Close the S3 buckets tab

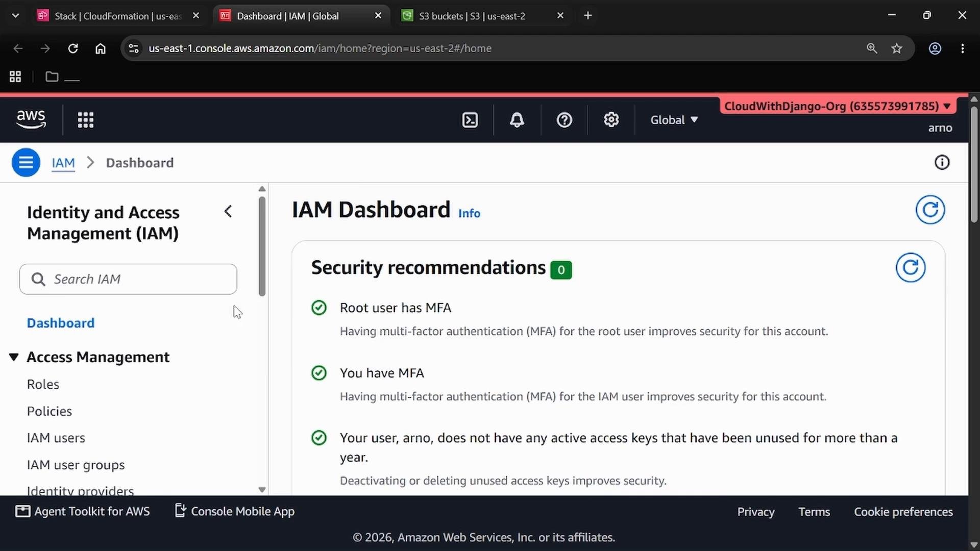click(560, 16)
